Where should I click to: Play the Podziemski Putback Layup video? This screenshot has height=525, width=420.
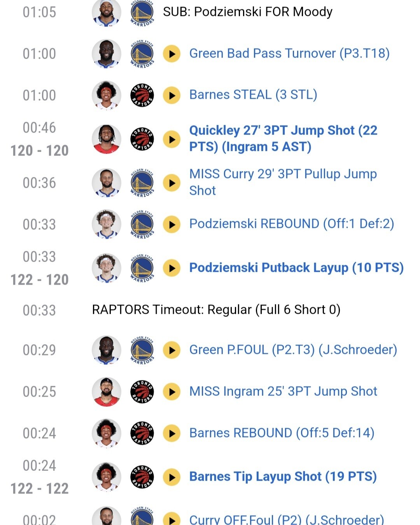tap(171, 268)
